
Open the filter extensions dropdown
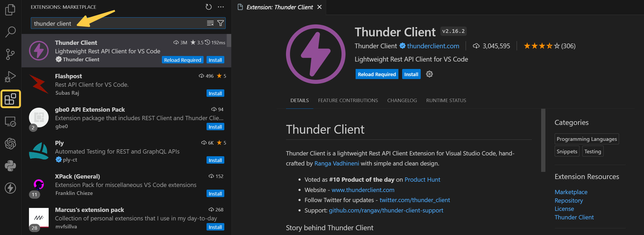pos(221,23)
